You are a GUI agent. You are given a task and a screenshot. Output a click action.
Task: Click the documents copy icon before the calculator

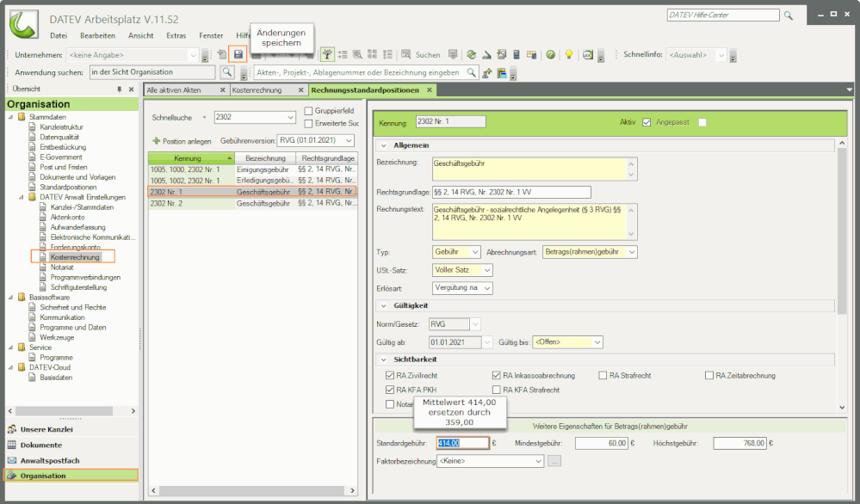[501, 54]
